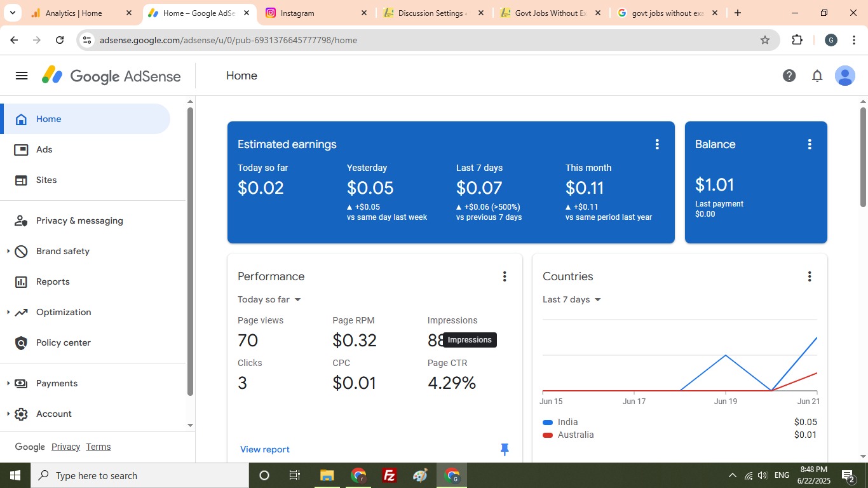Go to Home in the sidebar

click(x=85, y=119)
